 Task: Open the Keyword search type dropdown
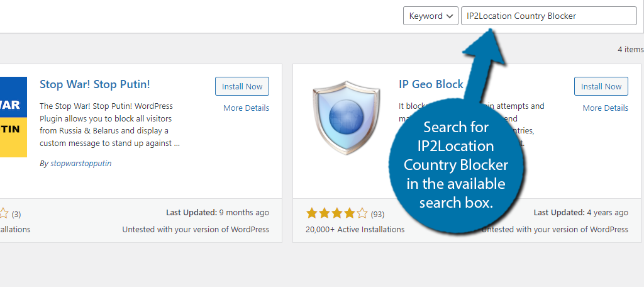click(430, 16)
